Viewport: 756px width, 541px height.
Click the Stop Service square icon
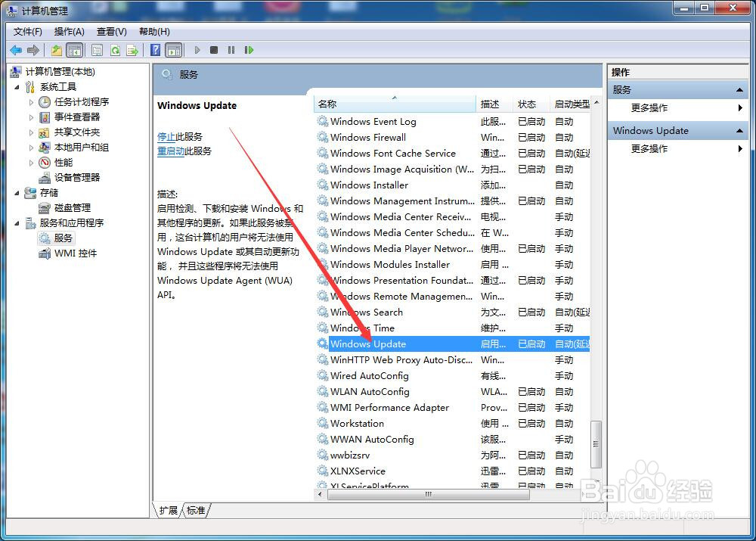click(x=214, y=50)
